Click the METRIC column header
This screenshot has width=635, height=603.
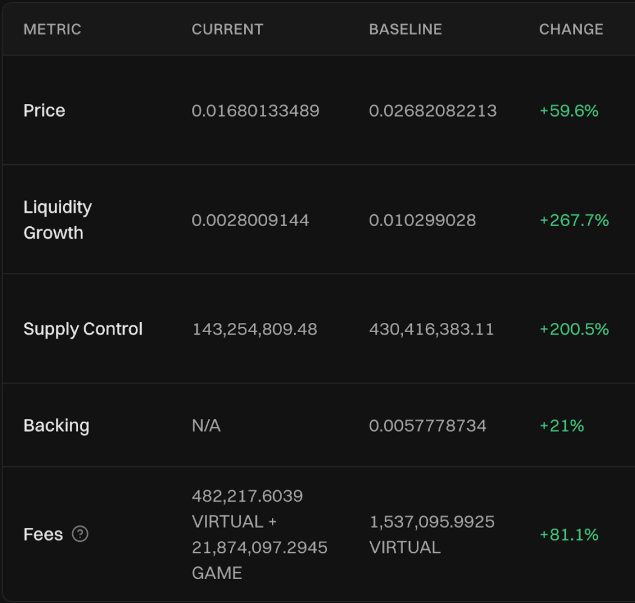(52, 29)
